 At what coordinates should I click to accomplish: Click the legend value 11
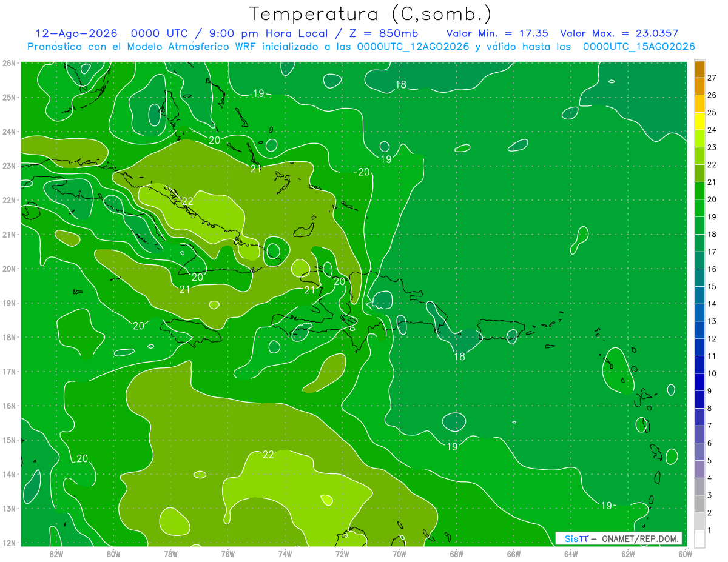tap(712, 356)
